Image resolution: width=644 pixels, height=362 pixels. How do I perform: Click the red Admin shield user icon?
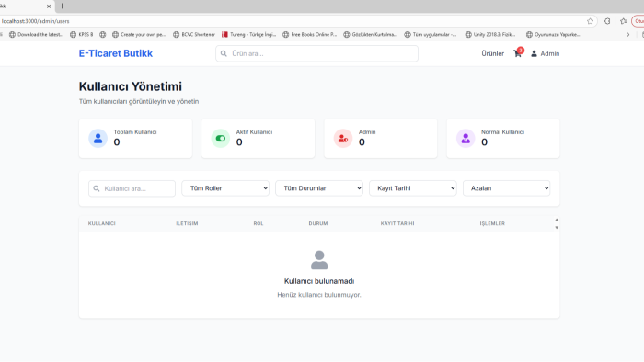pyautogui.click(x=343, y=139)
